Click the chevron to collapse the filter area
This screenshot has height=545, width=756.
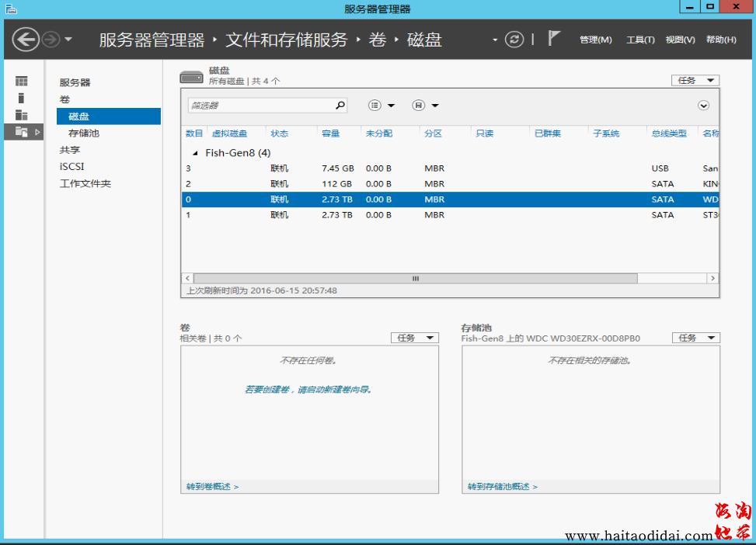[x=703, y=105]
